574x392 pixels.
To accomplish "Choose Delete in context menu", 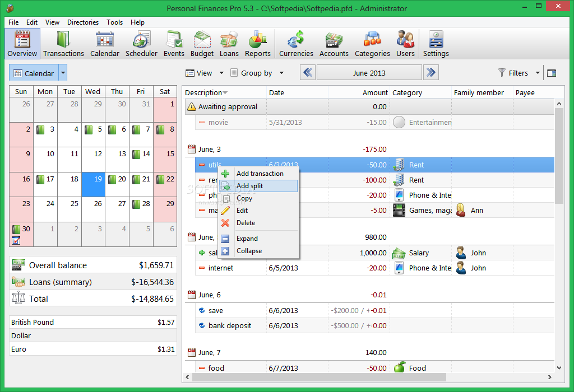I will [258, 223].
